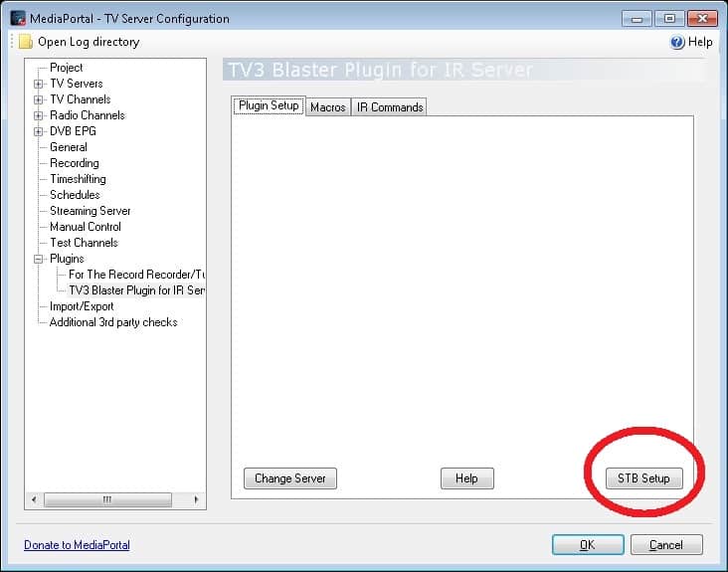Click the Change Server button
The image size is (728, 572).
[x=290, y=478]
